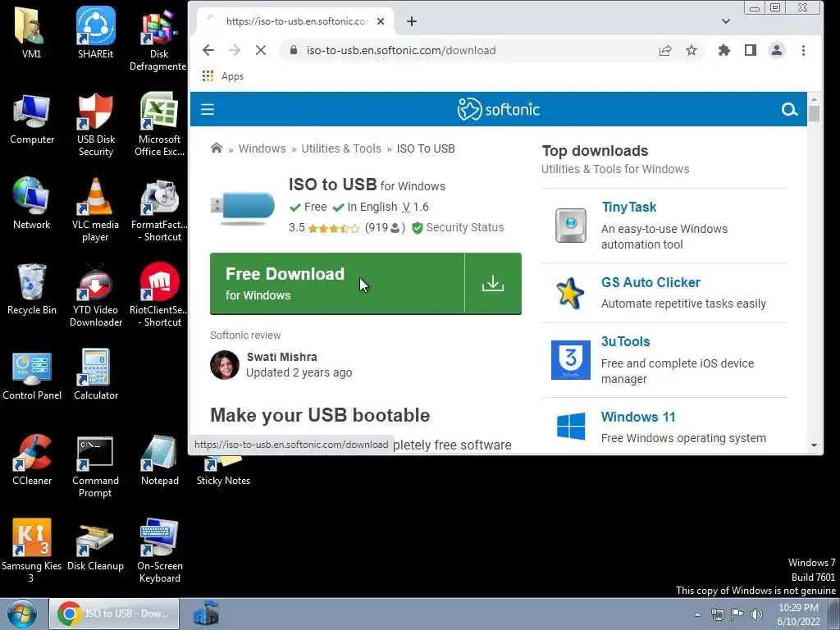Click the second pinned taskbar icon

pyautogui.click(x=206, y=614)
